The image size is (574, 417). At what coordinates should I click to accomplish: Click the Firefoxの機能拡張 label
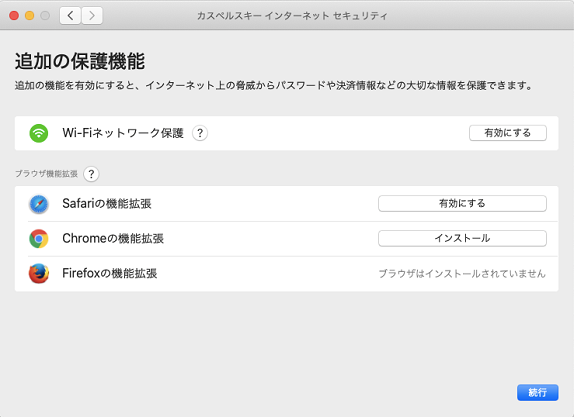109,273
